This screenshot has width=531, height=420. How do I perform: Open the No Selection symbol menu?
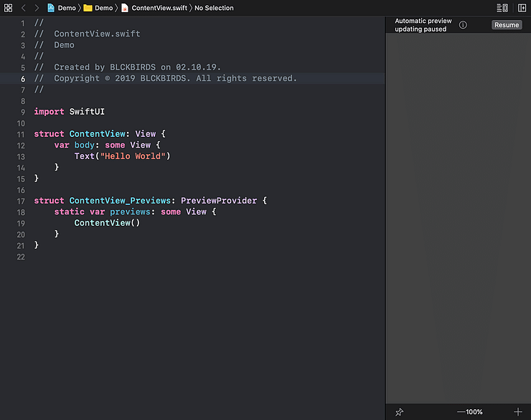point(214,8)
